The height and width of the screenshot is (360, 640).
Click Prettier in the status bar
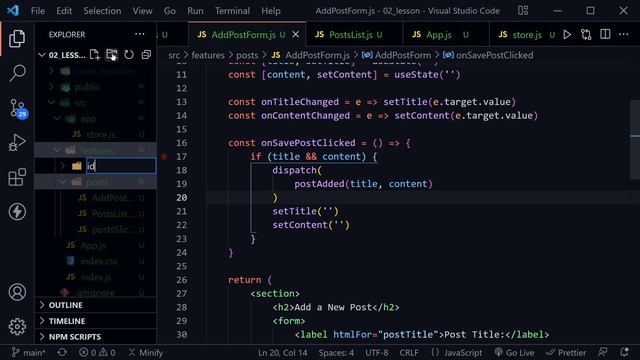(566, 352)
